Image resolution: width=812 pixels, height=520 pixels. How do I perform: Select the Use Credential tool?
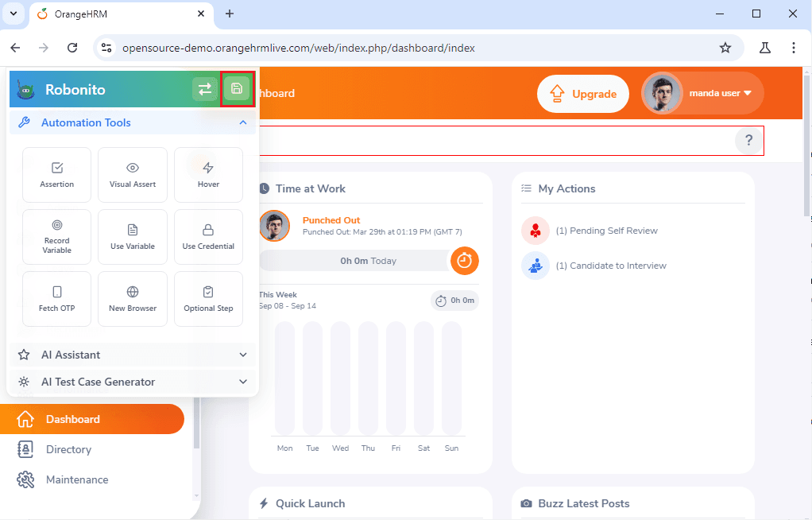(x=208, y=237)
